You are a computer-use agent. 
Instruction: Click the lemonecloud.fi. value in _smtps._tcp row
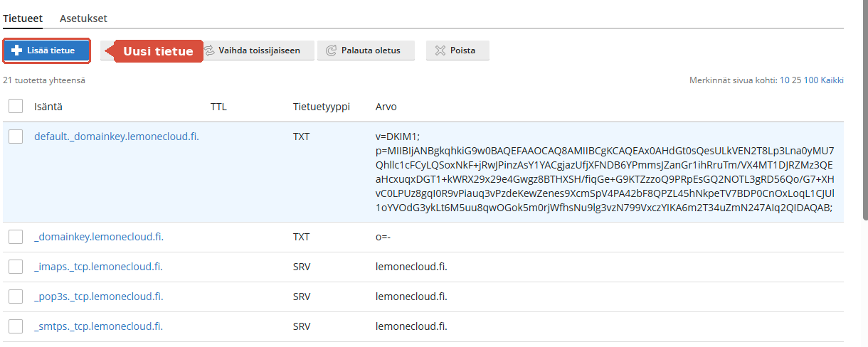coord(411,326)
